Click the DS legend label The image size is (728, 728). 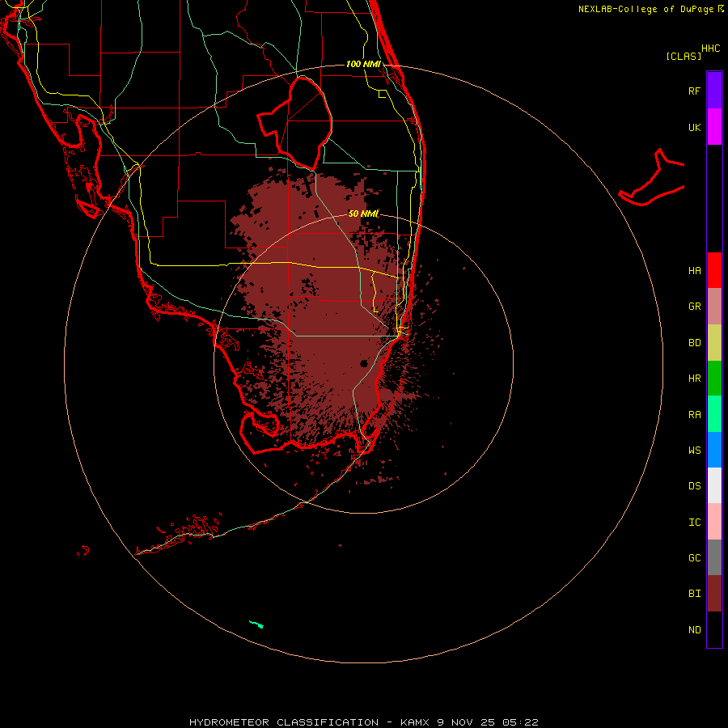pyautogui.click(x=694, y=486)
